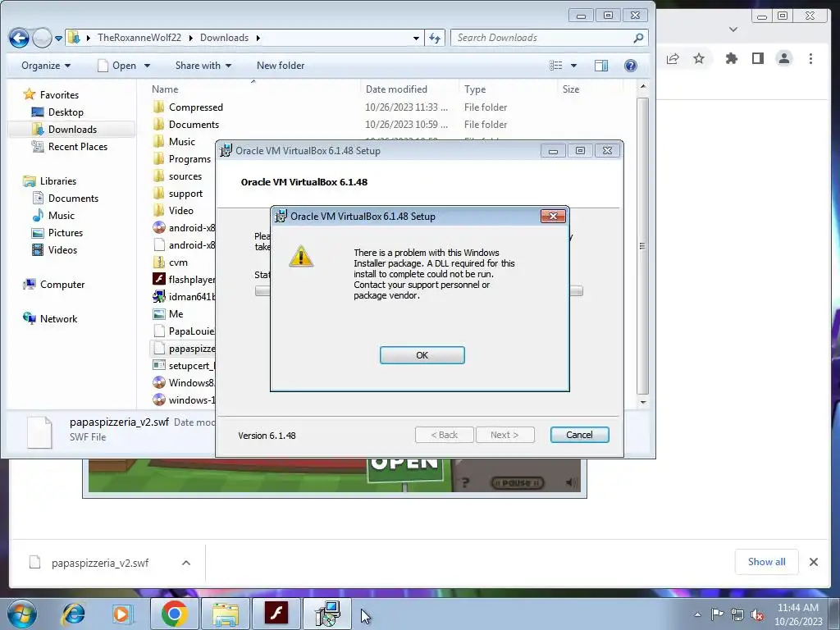Go back with the Explorer back arrow

(19, 38)
